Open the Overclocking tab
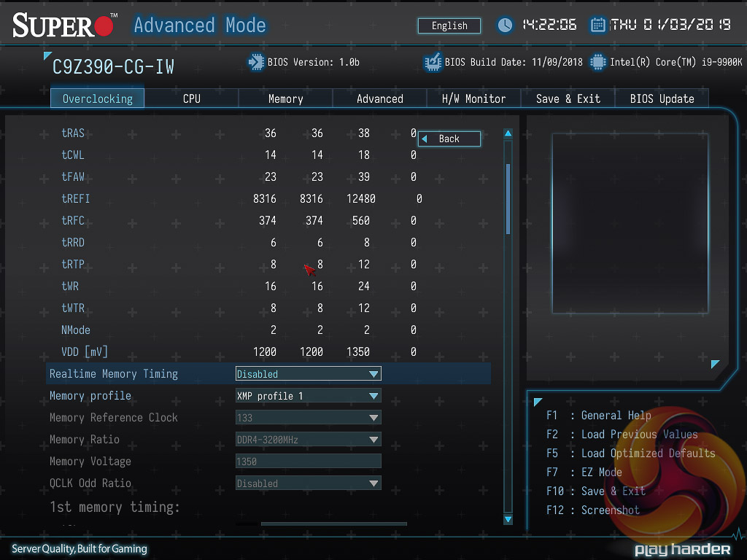This screenshot has height=560, width=747. [97, 98]
